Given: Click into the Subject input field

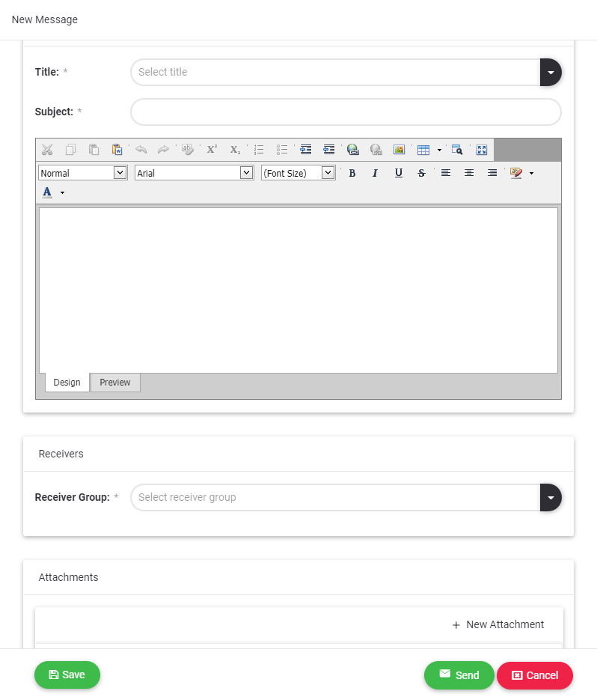Looking at the screenshot, I should (346, 112).
